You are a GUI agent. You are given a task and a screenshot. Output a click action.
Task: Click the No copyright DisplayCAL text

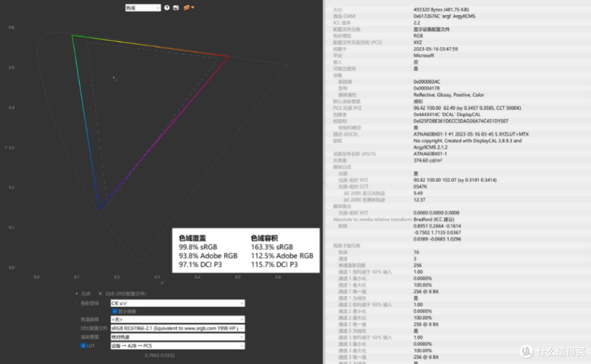pos(467,144)
